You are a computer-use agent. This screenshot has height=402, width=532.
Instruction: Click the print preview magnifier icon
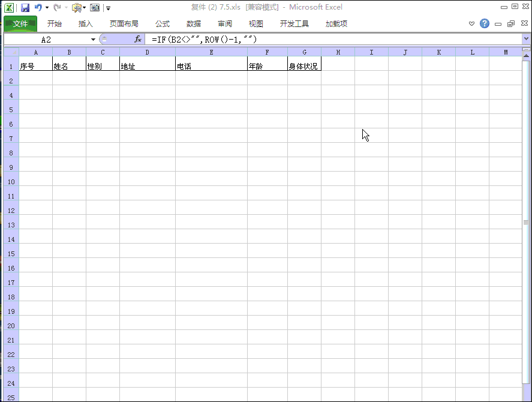77,7
